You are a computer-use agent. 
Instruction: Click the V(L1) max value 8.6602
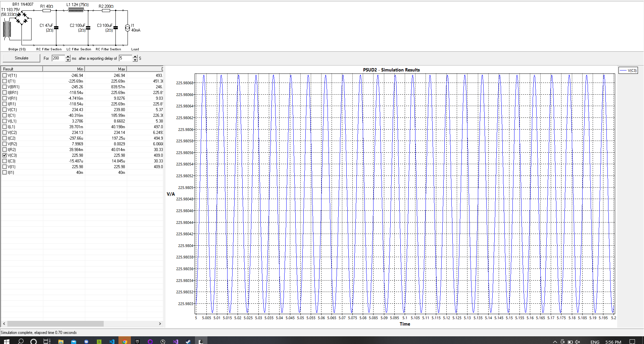click(x=119, y=121)
